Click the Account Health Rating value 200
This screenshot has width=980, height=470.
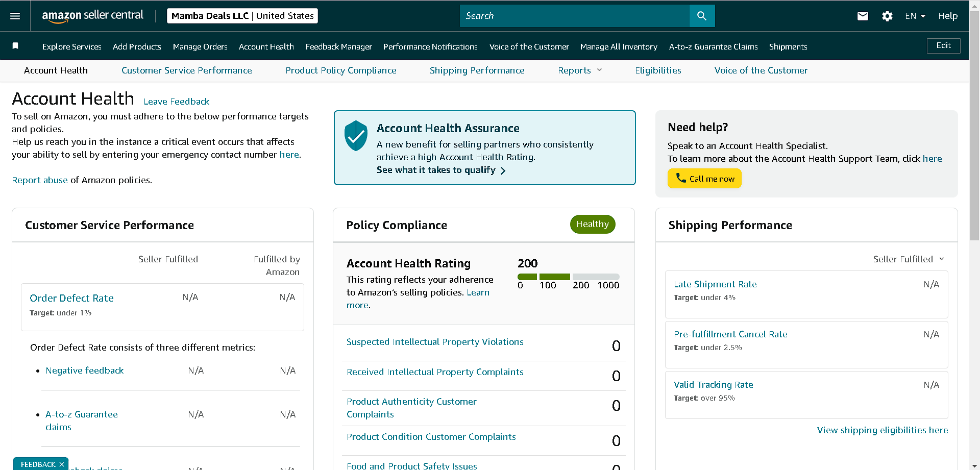coord(527,263)
